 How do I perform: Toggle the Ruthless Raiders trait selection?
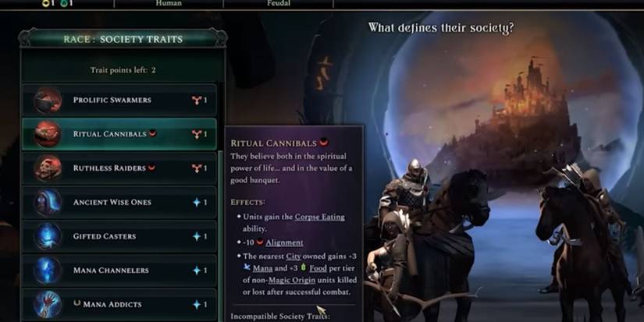point(119,168)
